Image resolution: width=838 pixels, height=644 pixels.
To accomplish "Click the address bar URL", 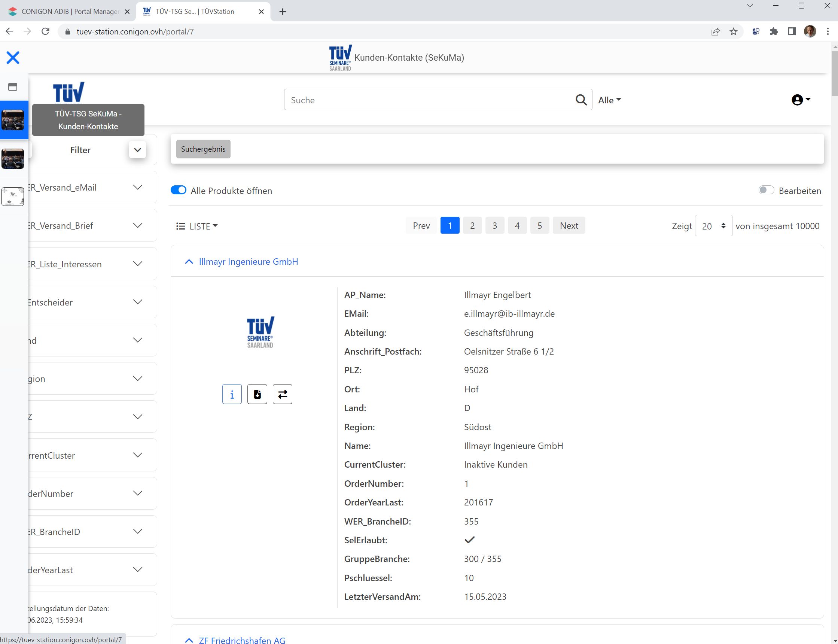I will [135, 31].
